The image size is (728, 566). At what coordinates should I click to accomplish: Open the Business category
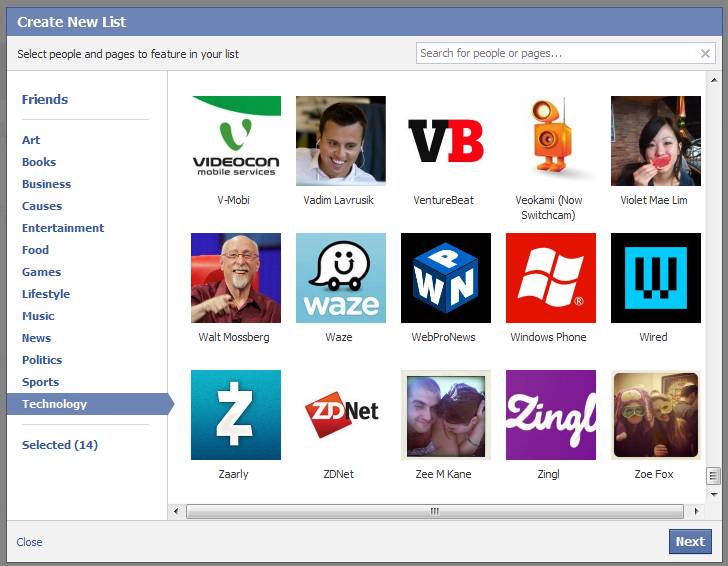point(46,184)
